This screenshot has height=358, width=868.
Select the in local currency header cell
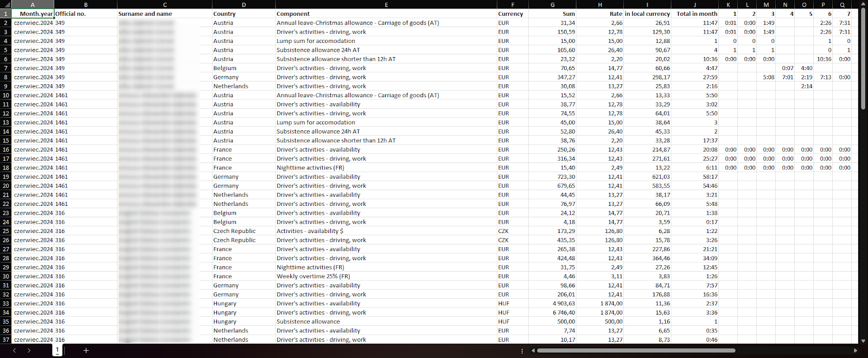(x=648, y=14)
